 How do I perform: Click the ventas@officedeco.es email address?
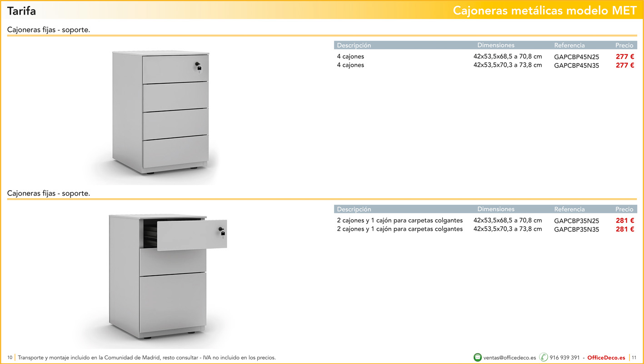[x=509, y=358]
